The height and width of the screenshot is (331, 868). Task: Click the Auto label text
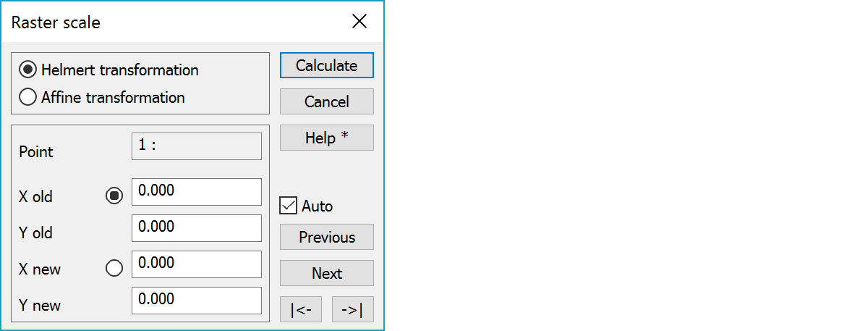click(317, 206)
